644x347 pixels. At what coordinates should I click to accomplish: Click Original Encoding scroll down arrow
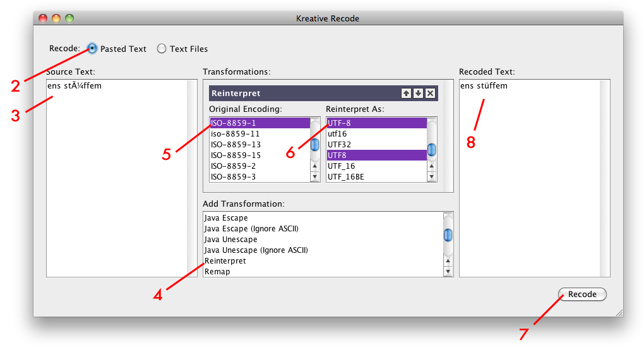[315, 177]
